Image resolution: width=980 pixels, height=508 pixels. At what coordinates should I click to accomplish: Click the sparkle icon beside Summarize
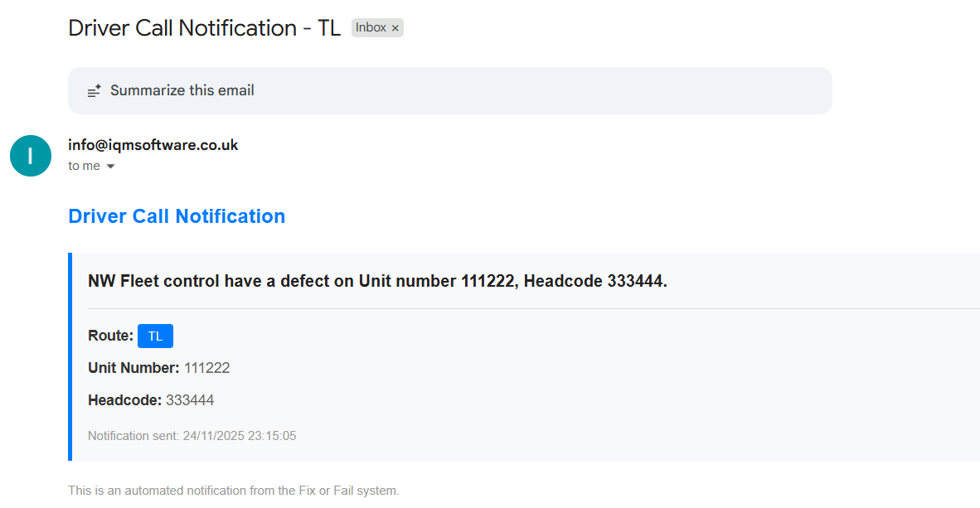click(x=95, y=90)
